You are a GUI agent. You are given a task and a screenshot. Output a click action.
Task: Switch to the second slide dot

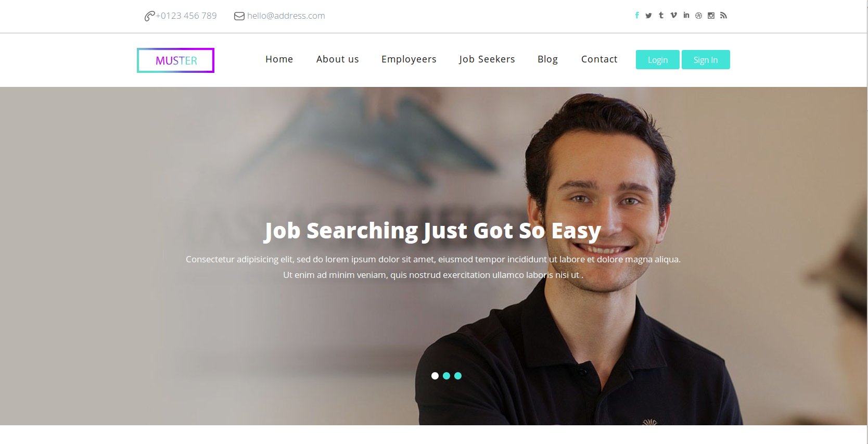tap(446, 376)
